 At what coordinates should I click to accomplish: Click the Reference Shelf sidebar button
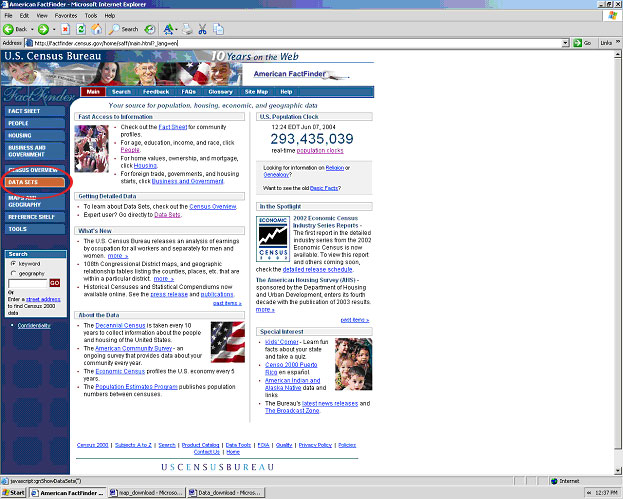[x=35, y=217]
